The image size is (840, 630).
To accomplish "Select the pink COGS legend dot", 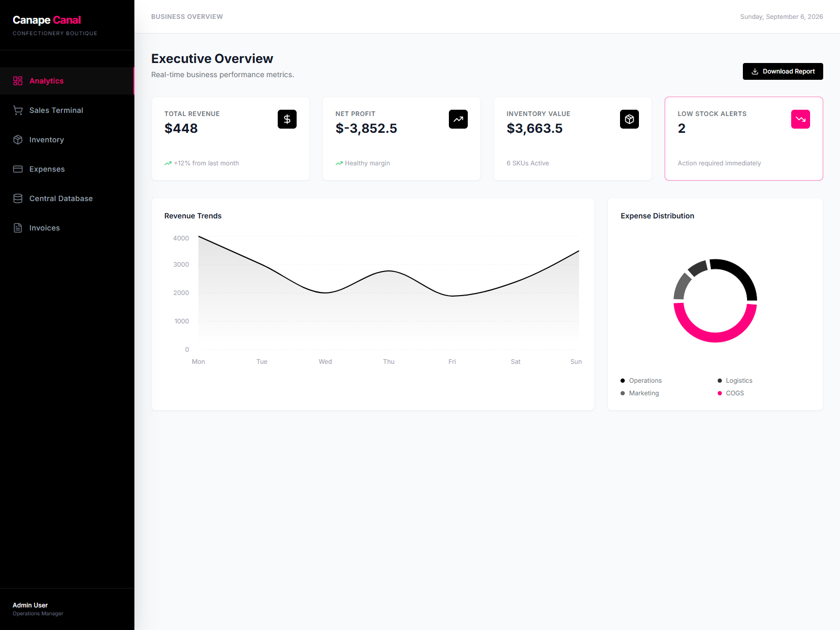I will click(720, 393).
